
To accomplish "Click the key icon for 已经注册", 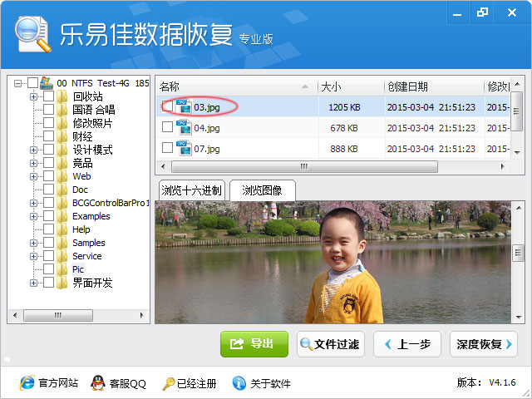I will (168, 384).
